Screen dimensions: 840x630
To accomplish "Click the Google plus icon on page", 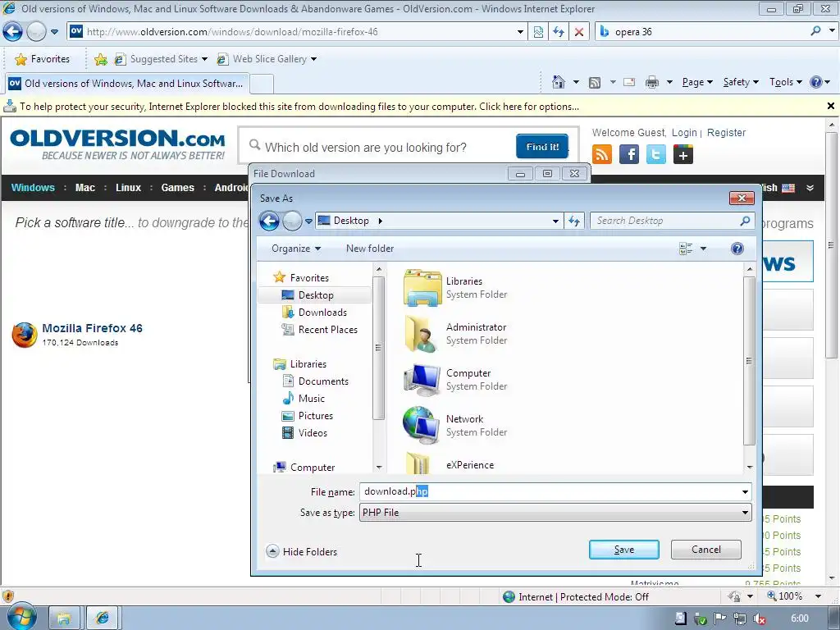I will tap(683, 154).
